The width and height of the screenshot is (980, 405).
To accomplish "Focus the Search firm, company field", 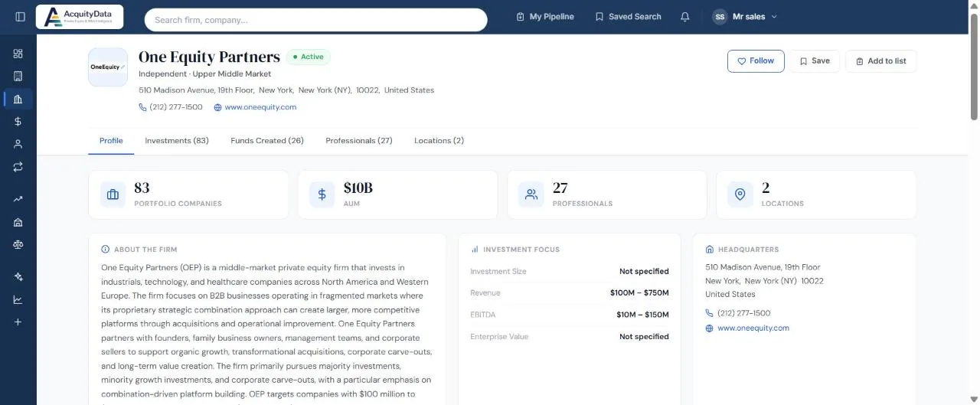I will pos(315,20).
